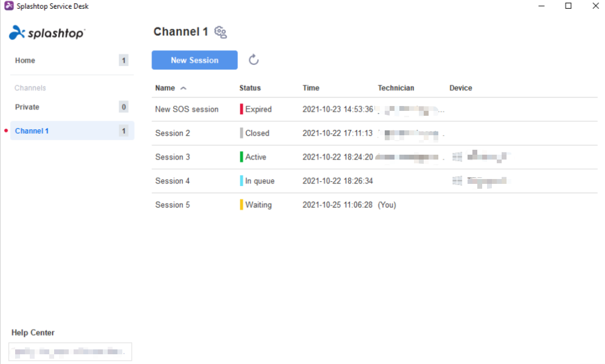
Task: Select Channel 1 in sidebar
Action: click(x=72, y=131)
